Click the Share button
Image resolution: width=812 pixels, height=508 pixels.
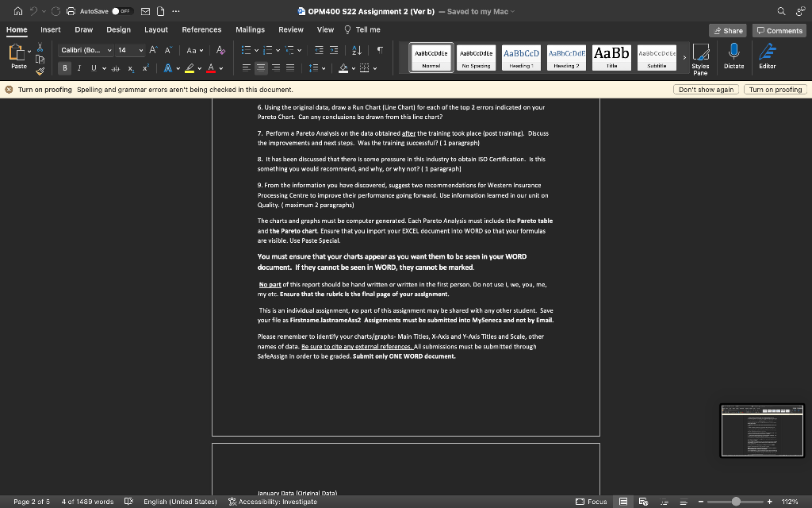728,31
